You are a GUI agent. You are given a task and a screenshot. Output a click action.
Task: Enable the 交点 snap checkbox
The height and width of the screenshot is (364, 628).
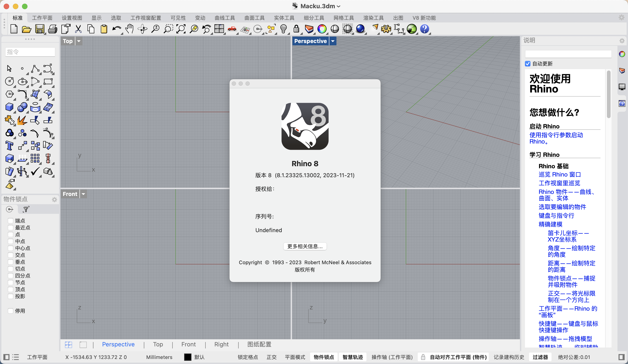pos(11,255)
